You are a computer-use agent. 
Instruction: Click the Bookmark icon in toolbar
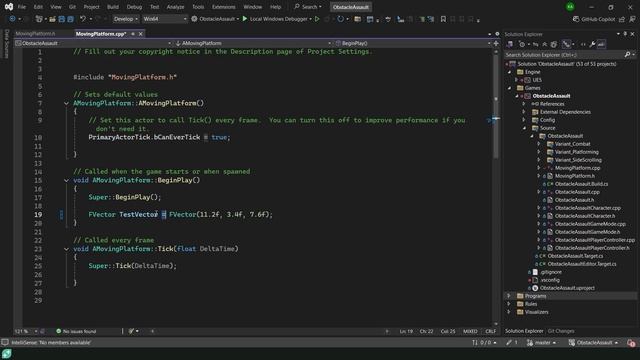tap(443, 19)
